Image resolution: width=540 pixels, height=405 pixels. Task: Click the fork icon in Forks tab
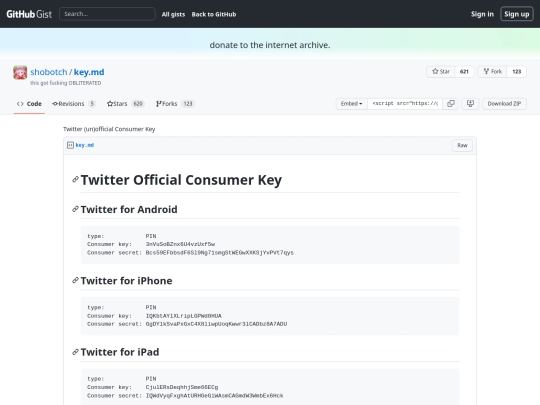click(x=159, y=104)
